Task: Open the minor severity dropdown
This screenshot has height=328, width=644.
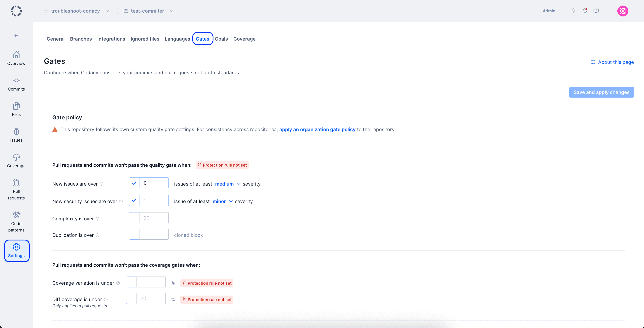Action: point(222,202)
